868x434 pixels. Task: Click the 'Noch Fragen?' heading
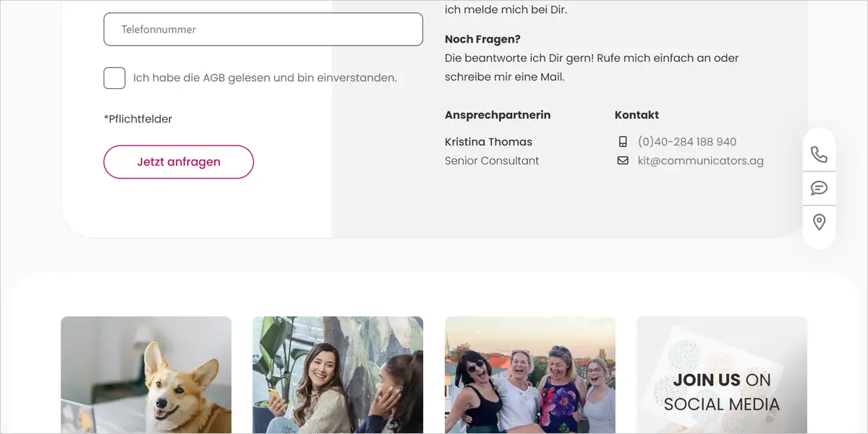click(482, 39)
